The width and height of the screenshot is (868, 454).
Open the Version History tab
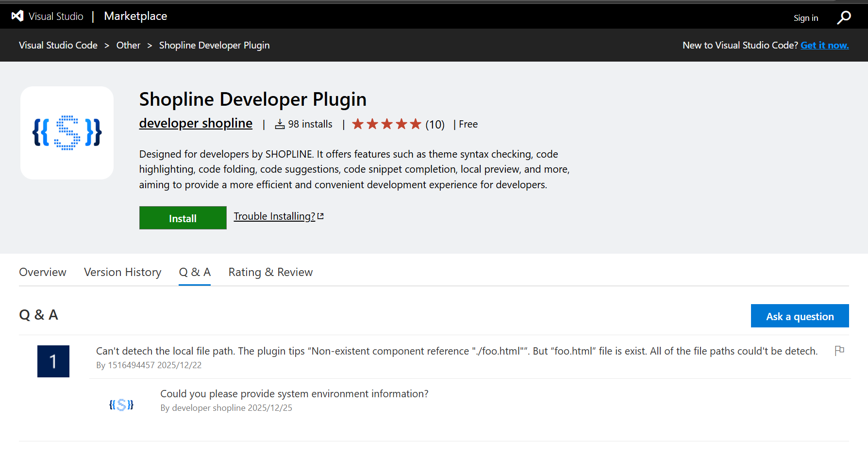point(122,272)
